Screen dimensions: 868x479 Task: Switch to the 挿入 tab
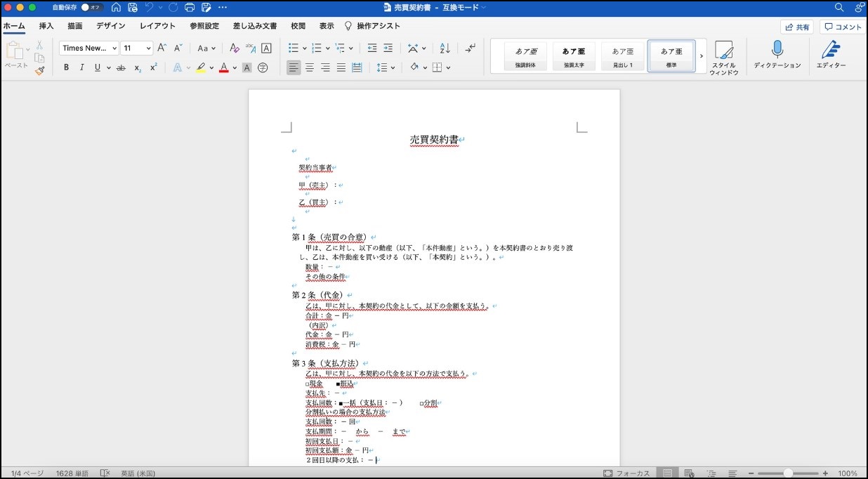pyautogui.click(x=46, y=26)
